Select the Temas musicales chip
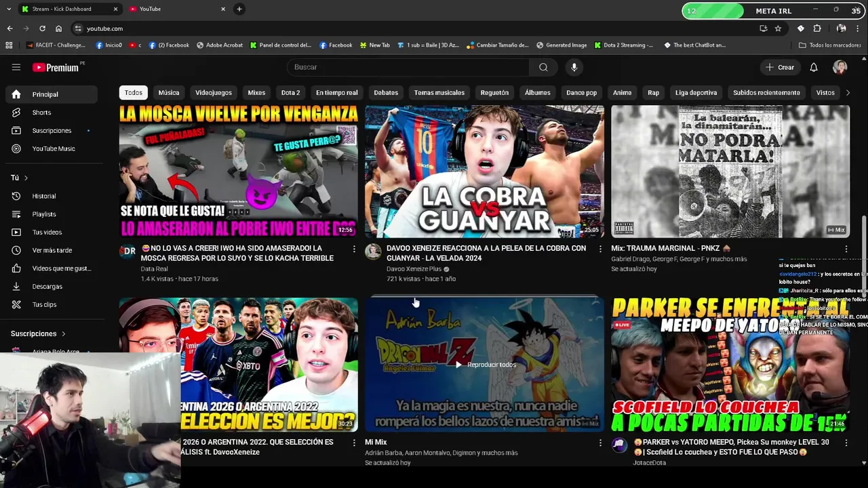Viewport: 868px width, 488px height. point(439,92)
